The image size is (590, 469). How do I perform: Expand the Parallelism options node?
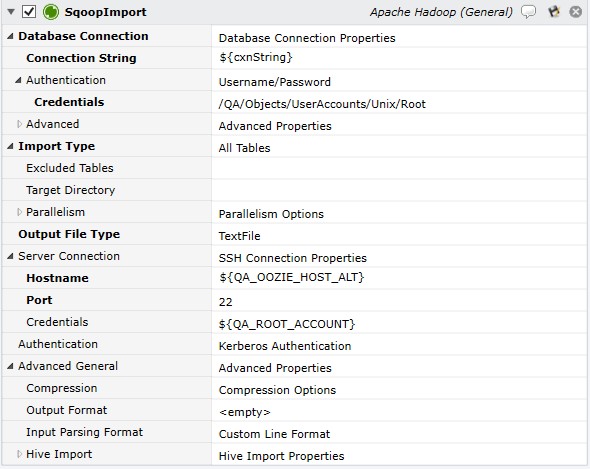click(19, 212)
